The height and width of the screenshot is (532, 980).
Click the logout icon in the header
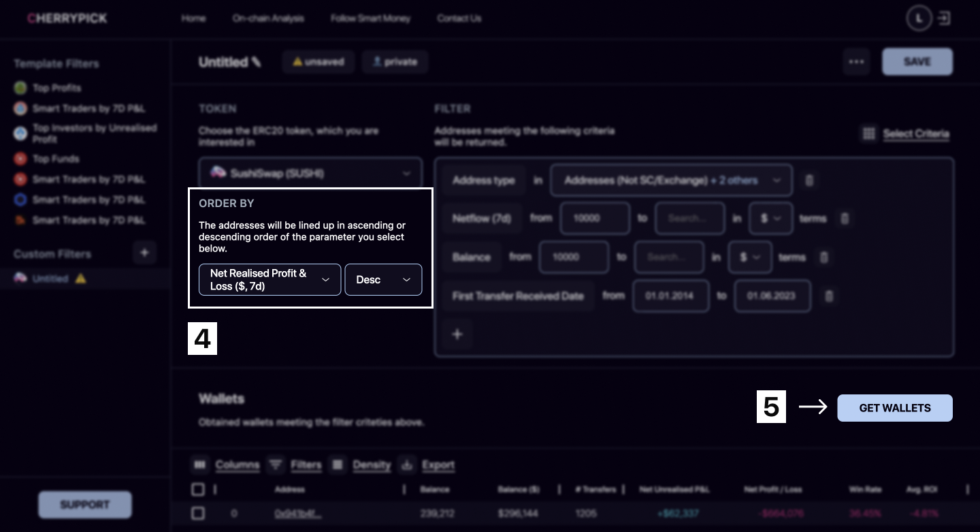944,18
